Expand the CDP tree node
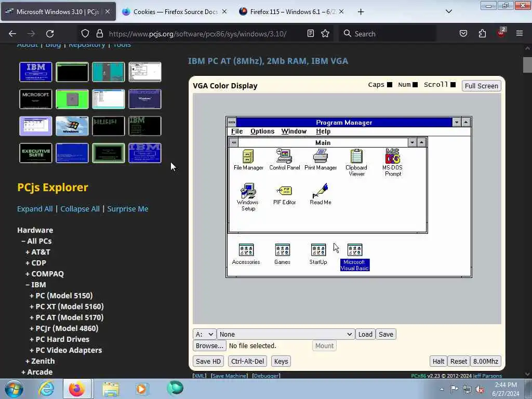Viewport: 532px width, 399px height. (x=36, y=263)
